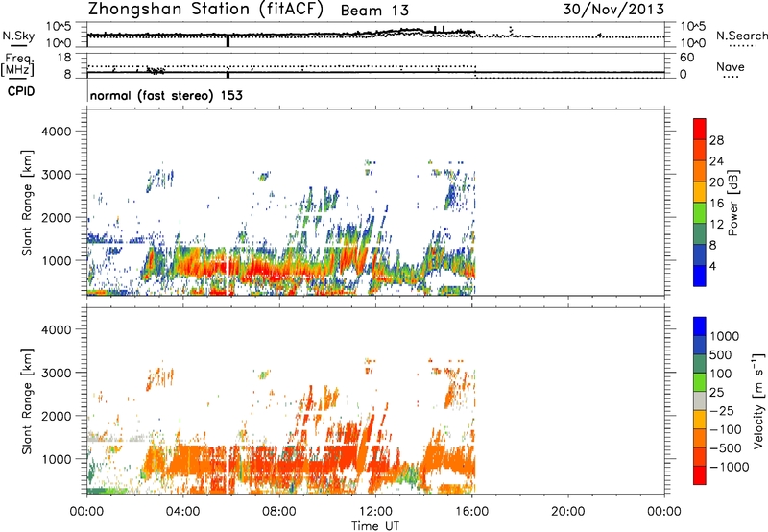Select the text normal (fast stereo) 153
The width and height of the screenshot is (768, 532).
point(166,95)
